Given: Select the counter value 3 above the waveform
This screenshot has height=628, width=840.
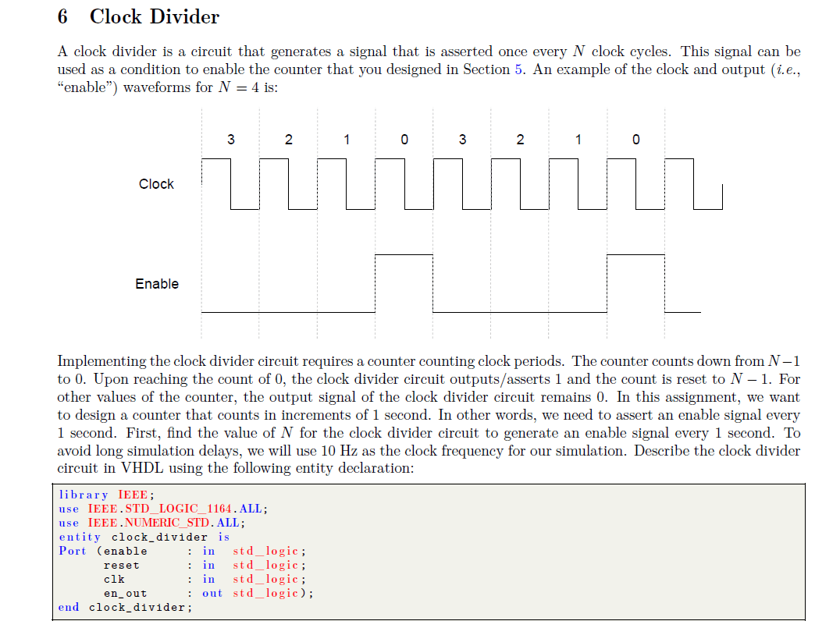Looking at the screenshot, I should (230, 140).
